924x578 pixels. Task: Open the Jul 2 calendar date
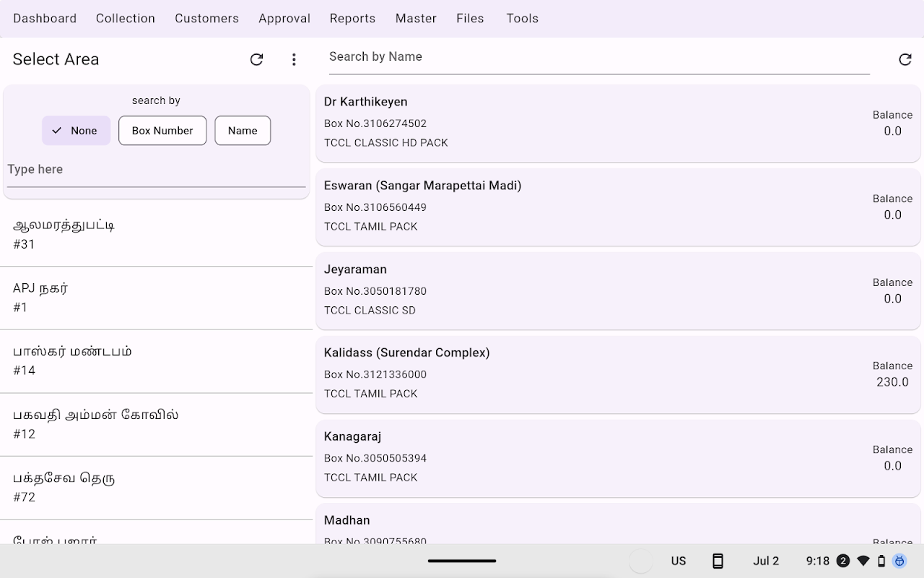[766, 561]
